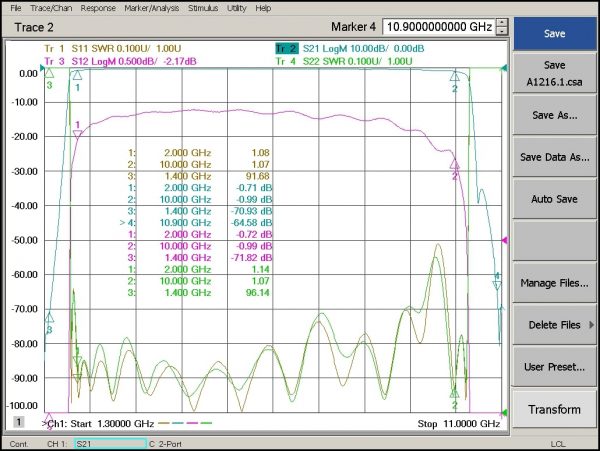Click marker 4 triangle on S21 trace
The image size is (600, 451).
(x=497, y=285)
